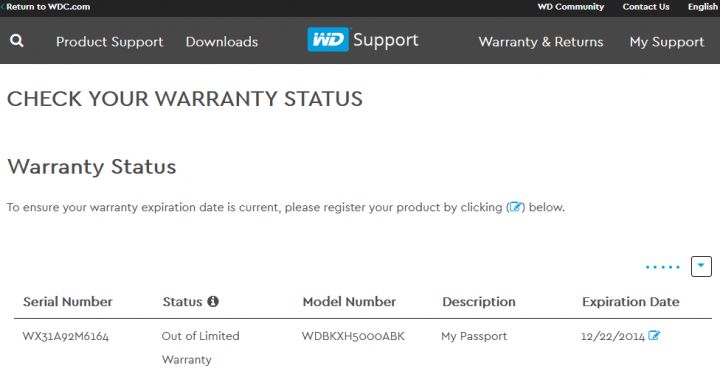This screenshot has height=368, width=720.
Task: Sort by Model Number column header
Action: pos(349,302)
